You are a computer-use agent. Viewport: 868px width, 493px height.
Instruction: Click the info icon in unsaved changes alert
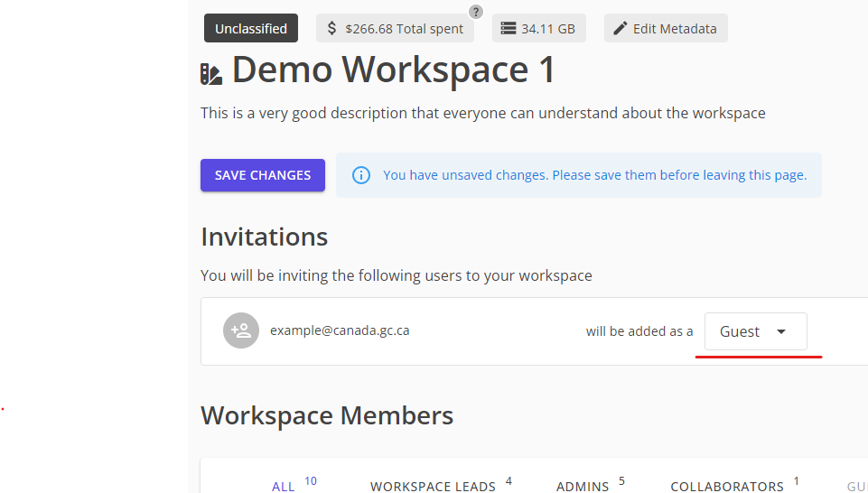[x=360, y=175]
